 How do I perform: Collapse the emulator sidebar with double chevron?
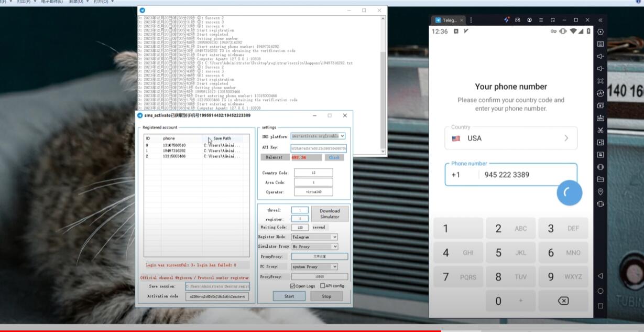(601, 20)
